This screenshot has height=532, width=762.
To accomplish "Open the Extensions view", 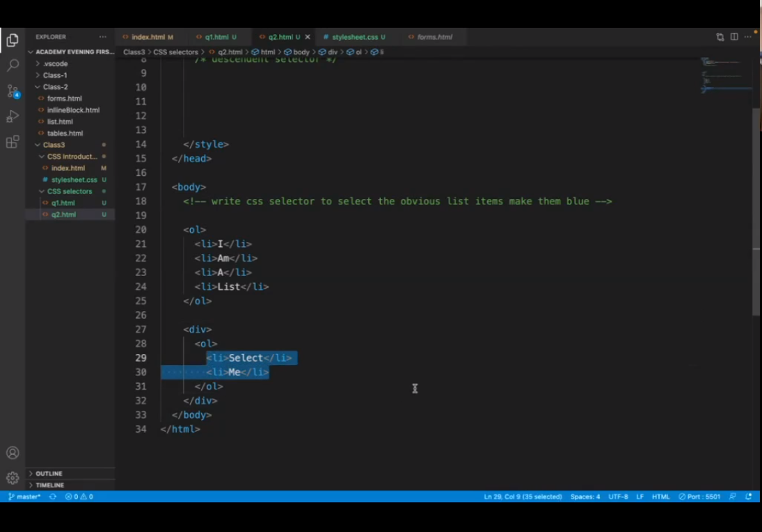I will click(13, 142).
